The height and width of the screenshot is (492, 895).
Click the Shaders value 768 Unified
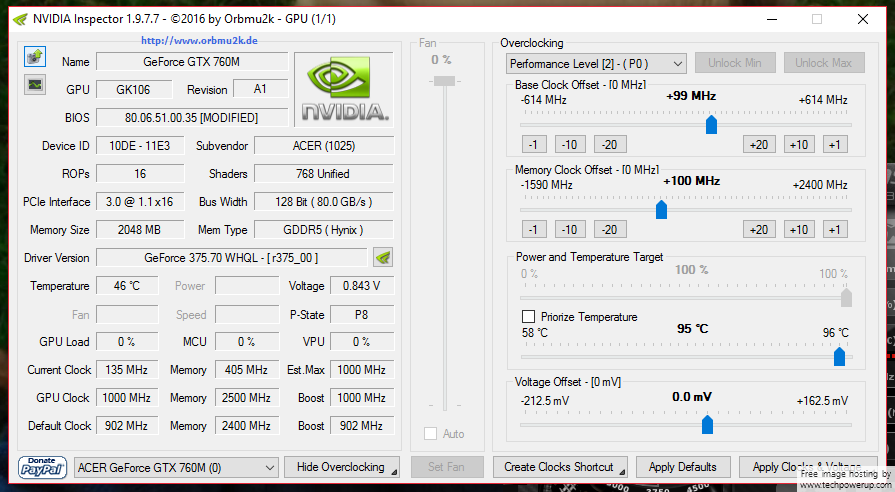point(324,174)
